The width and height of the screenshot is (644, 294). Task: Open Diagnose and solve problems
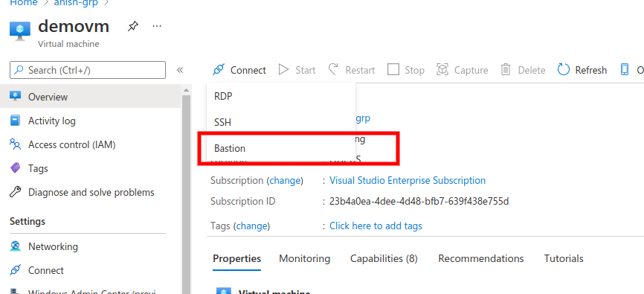pyautogui.click(x=91, y=193)
